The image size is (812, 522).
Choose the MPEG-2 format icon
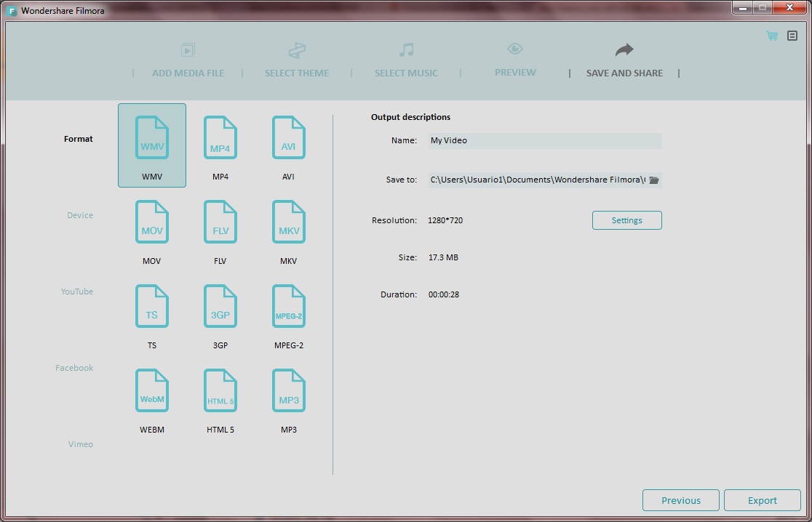point(288,305)
